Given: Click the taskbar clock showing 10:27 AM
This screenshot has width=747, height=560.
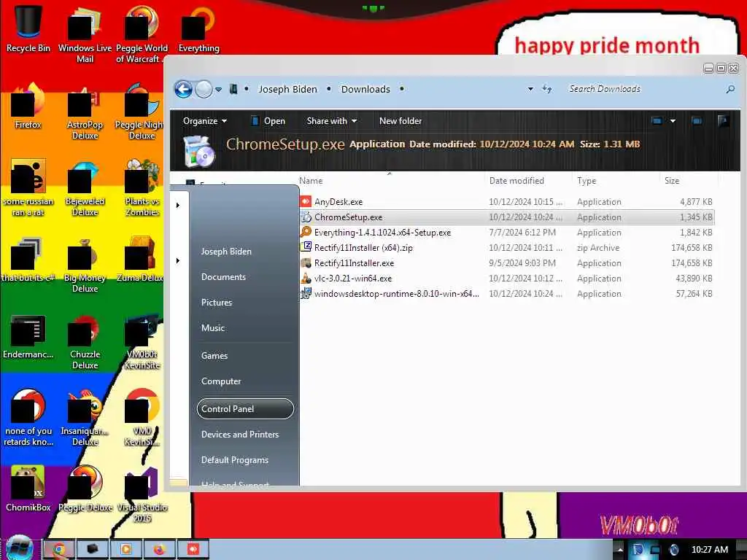Looking at the screenshot, I should tap(709, 550).
